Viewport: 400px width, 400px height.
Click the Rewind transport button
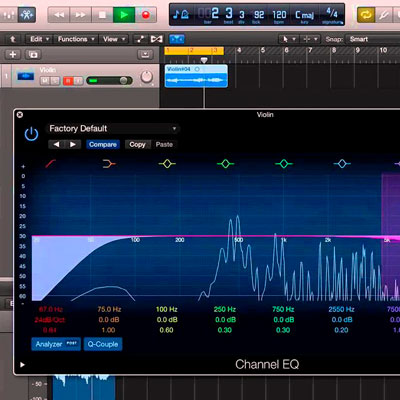(59, 15)
